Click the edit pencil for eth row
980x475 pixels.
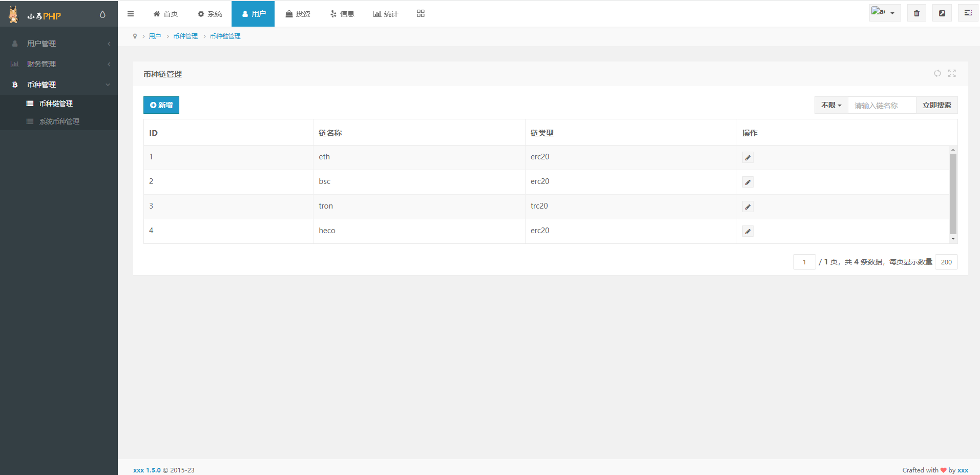(748, 158)
